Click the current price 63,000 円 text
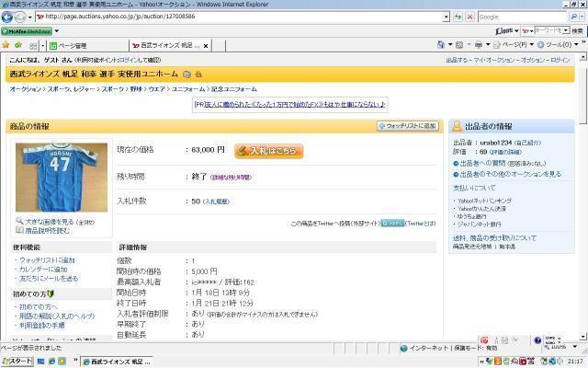Image resolution: width=588 pixels, height=368 pixels. pyautogui.click(x=208, y=149)
